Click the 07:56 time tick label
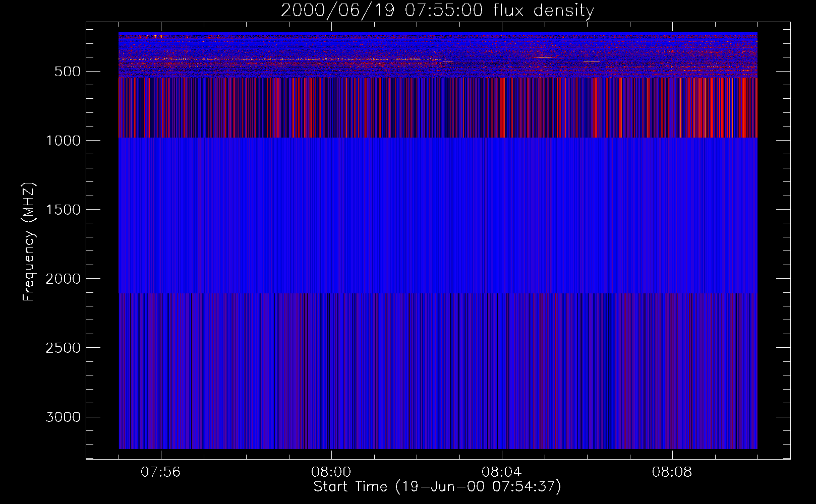Screen dimensions: 816x504 click(161, 472)
